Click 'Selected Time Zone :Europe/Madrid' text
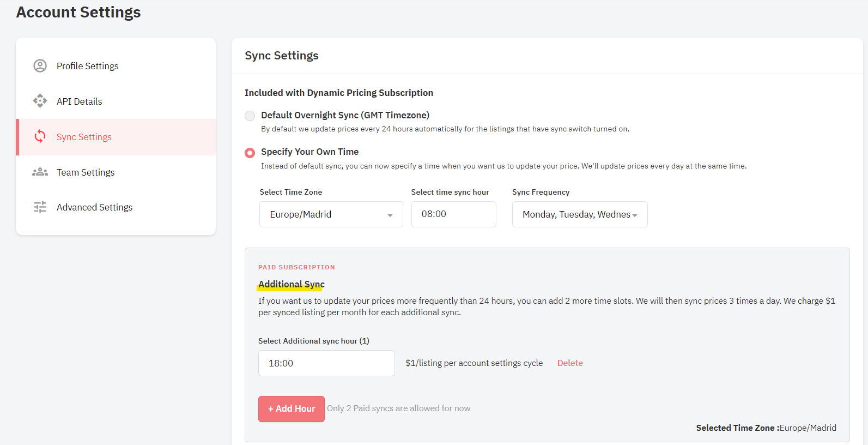The height and width of the screenshot is (445, 868). pyautogui.click(x=766, y=428)
